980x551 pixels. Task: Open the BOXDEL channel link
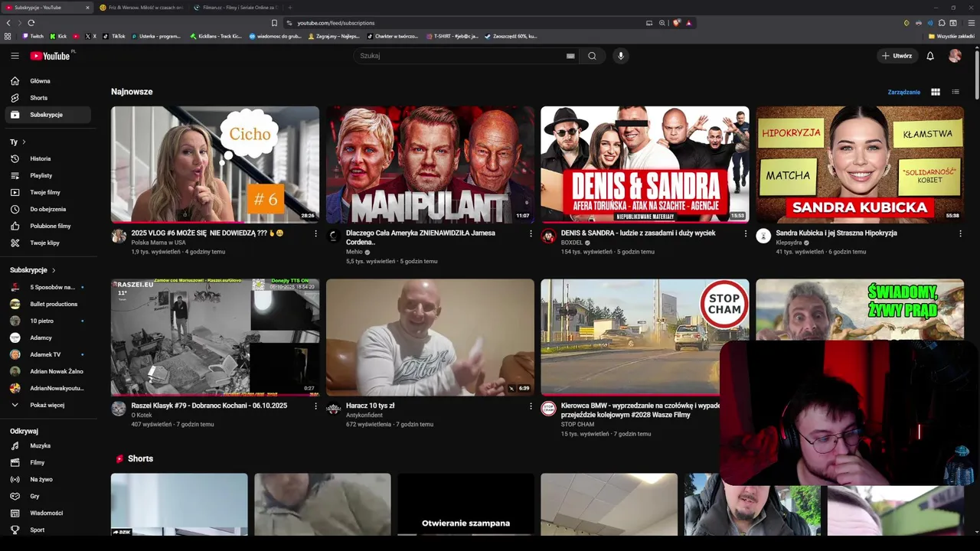[x=572, y=243]
